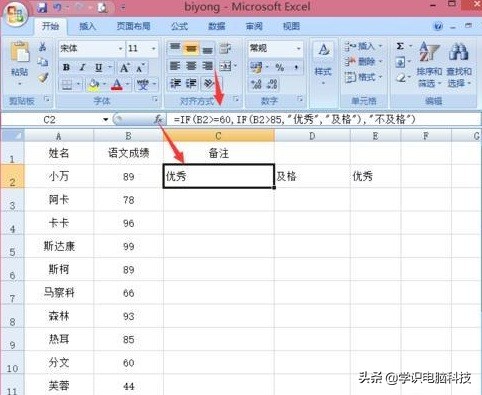482x395 pixels.
Task: Open underline style dropdown arrow
Action: [110, 68]
